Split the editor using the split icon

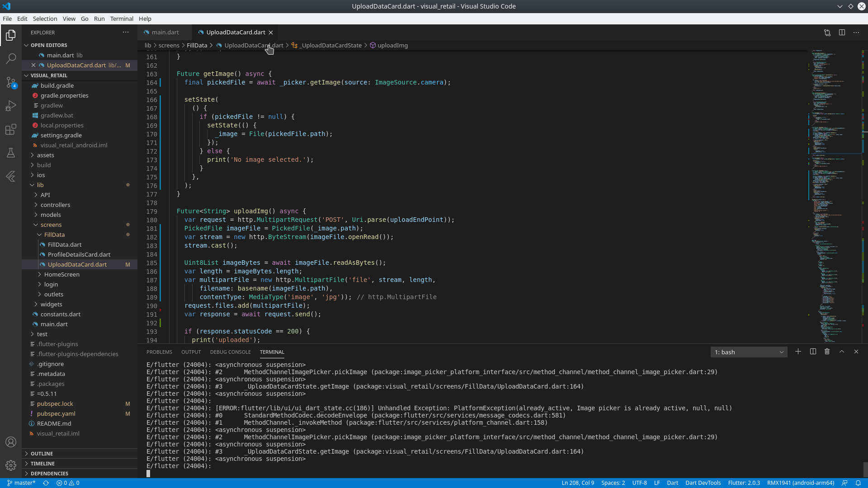pyautogui.click(x=842, y=32)
